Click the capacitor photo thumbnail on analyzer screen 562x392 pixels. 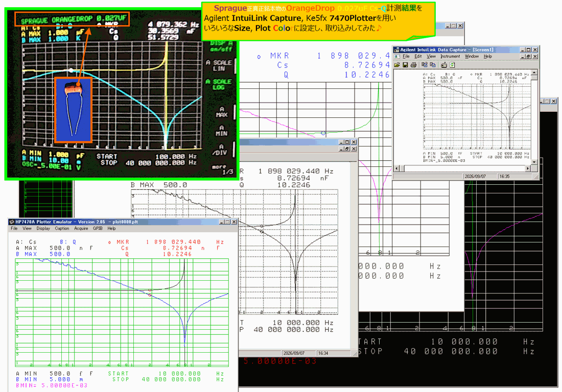[73, 110]
